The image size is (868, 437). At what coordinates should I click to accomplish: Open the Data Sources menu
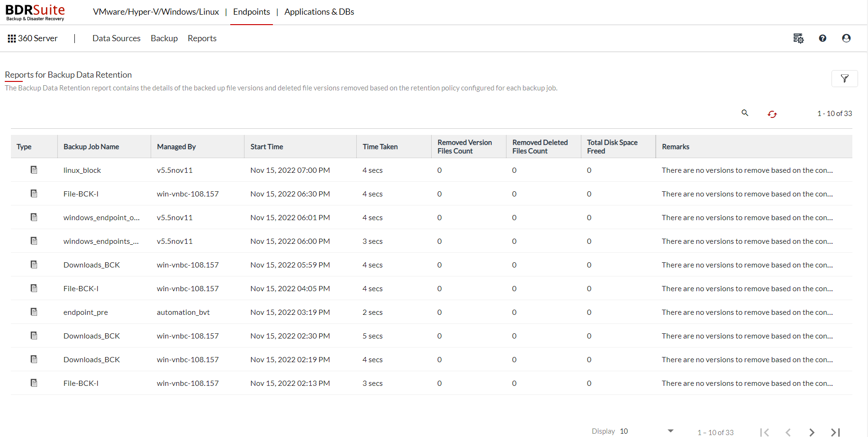[x=117, y=38]
